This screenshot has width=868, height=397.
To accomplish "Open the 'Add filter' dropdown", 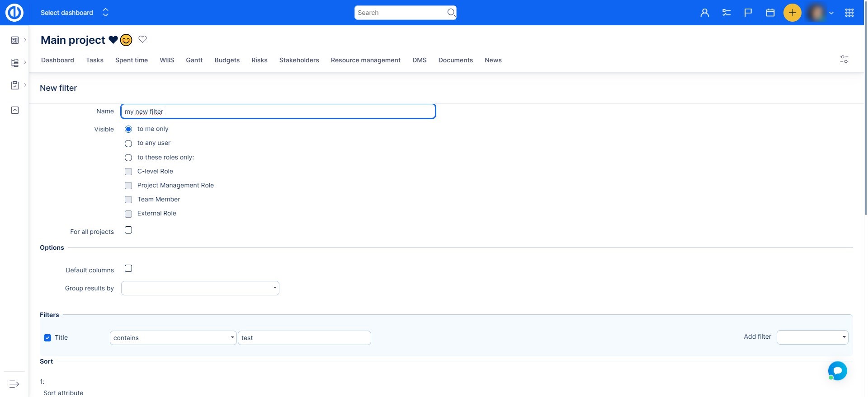I will point(812,337).
